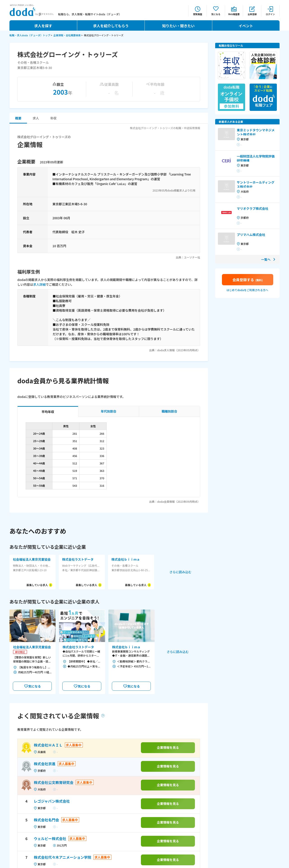Click the gold rank 1 medal icon

tap(26, 747)
